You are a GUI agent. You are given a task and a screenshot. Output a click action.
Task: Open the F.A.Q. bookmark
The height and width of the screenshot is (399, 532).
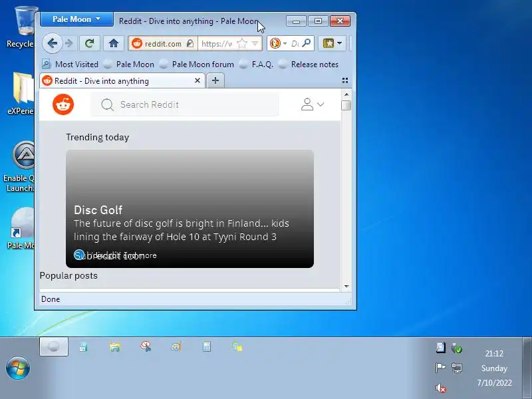tap(256, 64)
